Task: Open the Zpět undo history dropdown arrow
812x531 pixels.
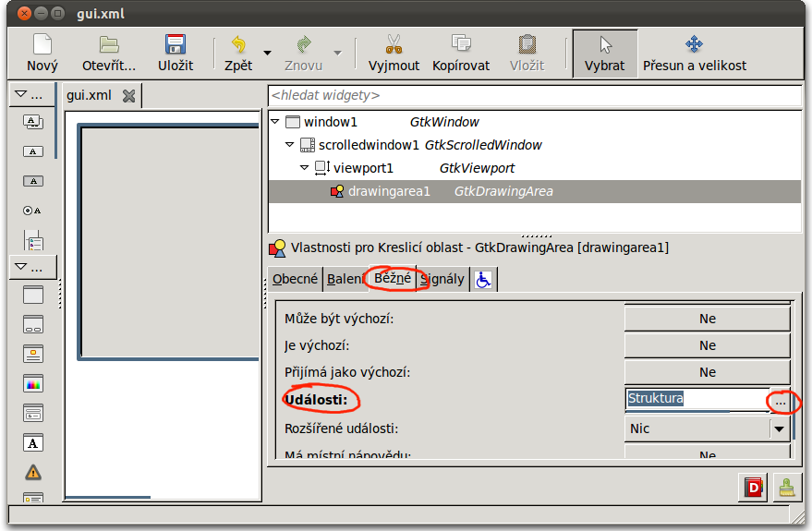Action: pyautogui.click(x=267, y=53)
